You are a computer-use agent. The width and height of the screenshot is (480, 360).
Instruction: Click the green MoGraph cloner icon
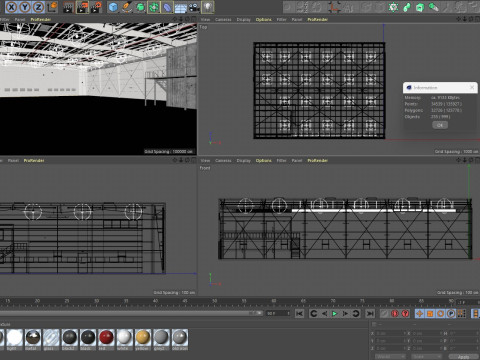393,7
